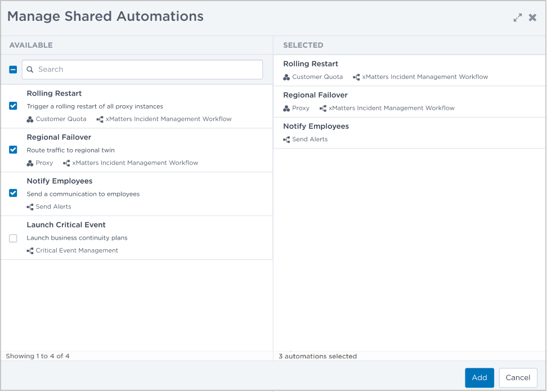
Task: Click the xMatters workflow icon under the selected Rolling Restart
Action: tap(356, 77)
